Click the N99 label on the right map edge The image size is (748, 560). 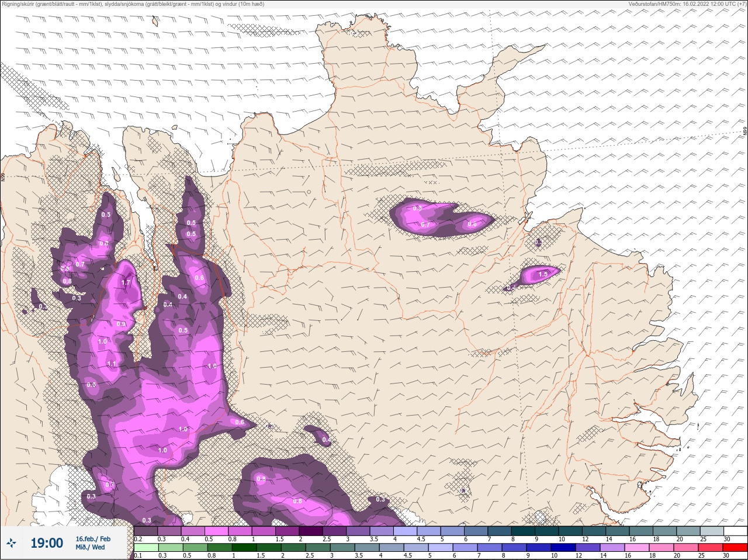(745, 132)
